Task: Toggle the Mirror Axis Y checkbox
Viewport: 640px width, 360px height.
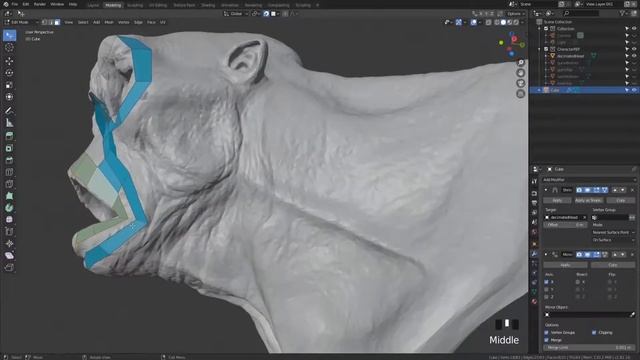Action: (x=547, y=289)
